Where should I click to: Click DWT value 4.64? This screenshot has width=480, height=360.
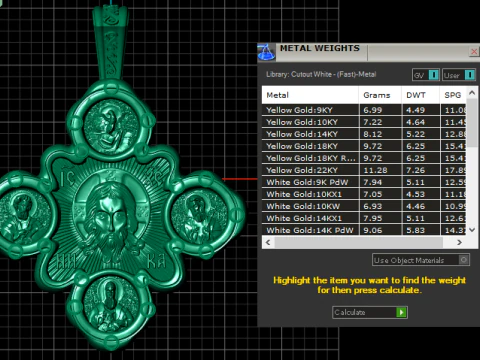coord(415,122)
